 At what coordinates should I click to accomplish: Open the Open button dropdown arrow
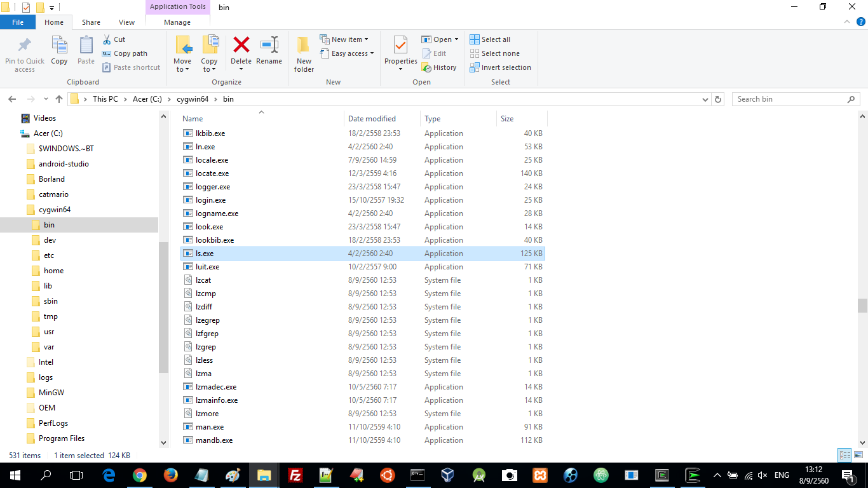pyautogui.click(x=456, y=39)
